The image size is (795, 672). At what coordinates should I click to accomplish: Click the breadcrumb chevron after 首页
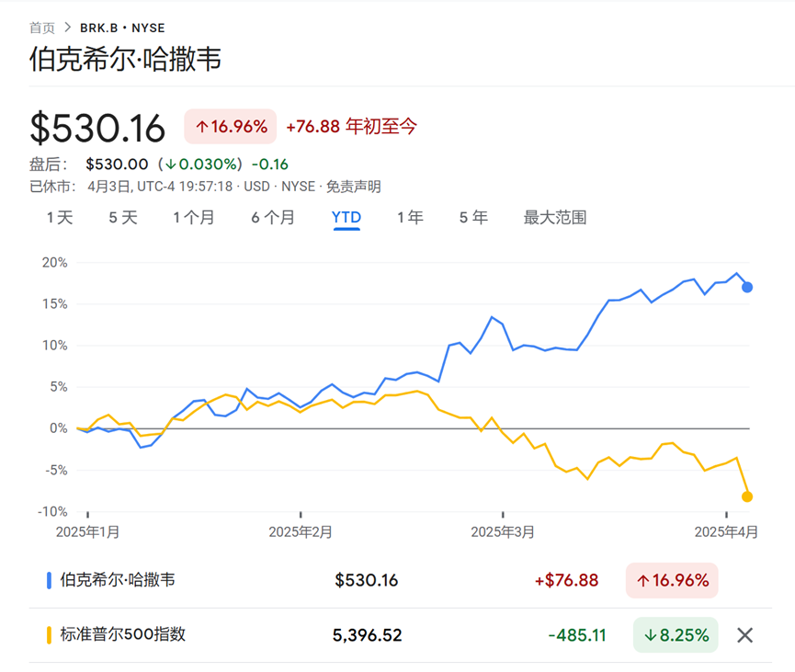pos(67,27)
